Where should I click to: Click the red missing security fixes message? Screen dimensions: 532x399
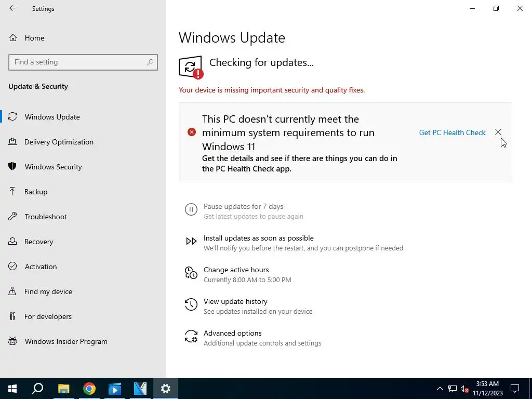click(272, 90)
